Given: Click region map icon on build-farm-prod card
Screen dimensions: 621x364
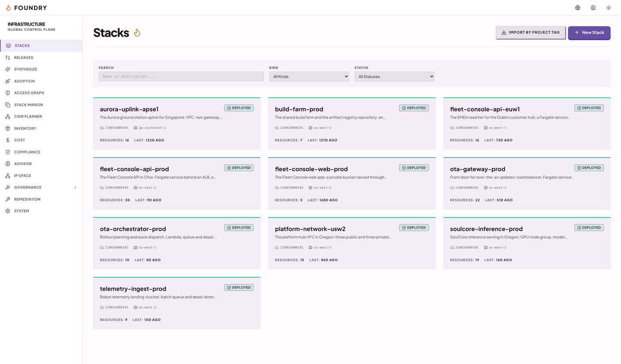Looking at the screenshot, I should (x=310, y=128).
